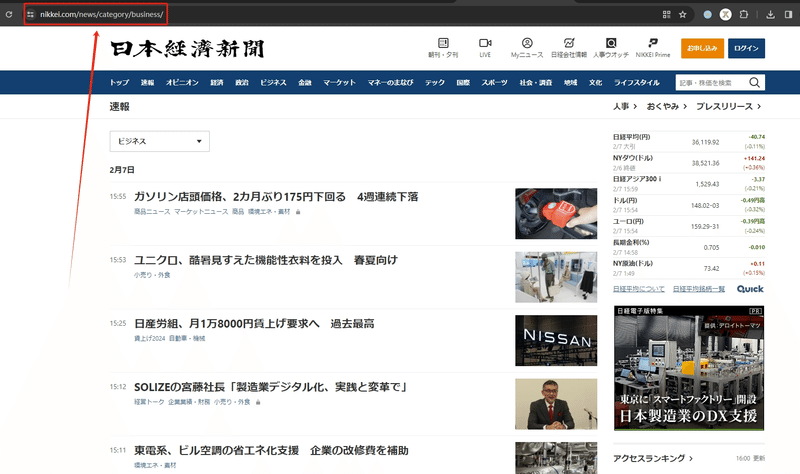Screen dimensions: 800x474
Task: Select トップ in navigation bar
Action: pyautogui.click(x=119, y=82)
